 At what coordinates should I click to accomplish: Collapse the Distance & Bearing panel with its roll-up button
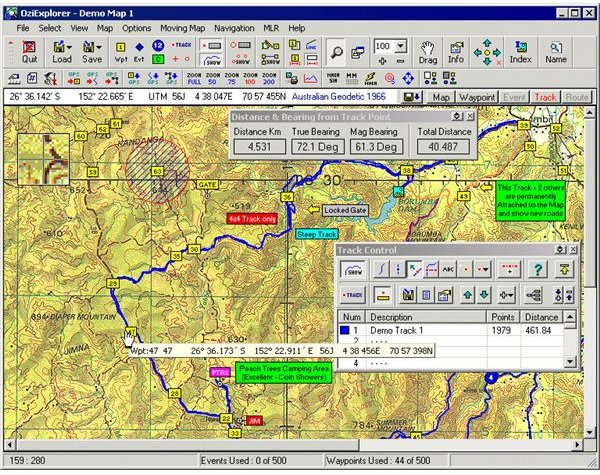[457, 116]
